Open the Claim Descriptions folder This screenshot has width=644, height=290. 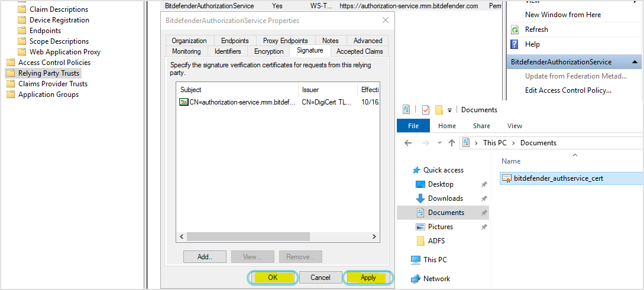pyautogui.click(x=59, y=9)
